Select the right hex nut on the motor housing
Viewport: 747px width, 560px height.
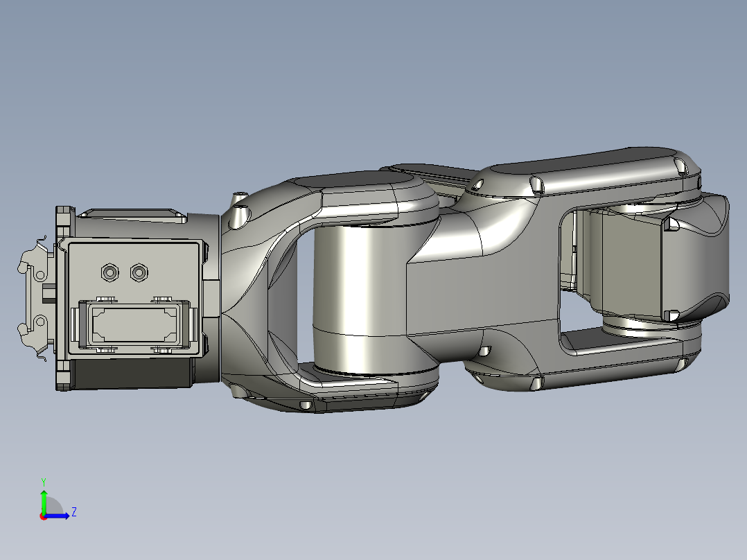click(139, 272)
